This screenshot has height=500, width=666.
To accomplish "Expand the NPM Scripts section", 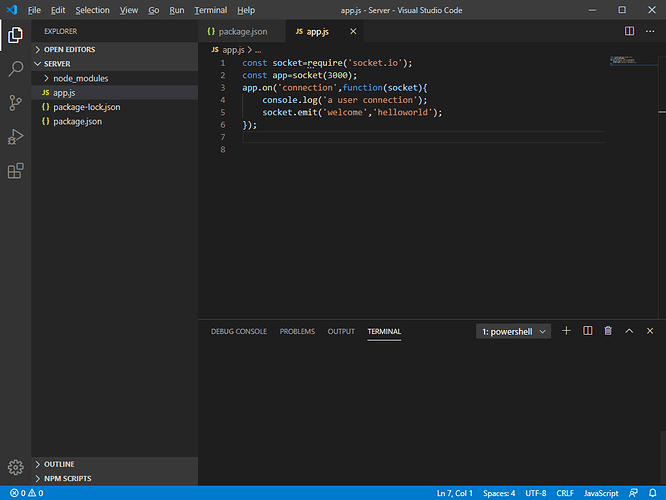I will click(67, 478).
